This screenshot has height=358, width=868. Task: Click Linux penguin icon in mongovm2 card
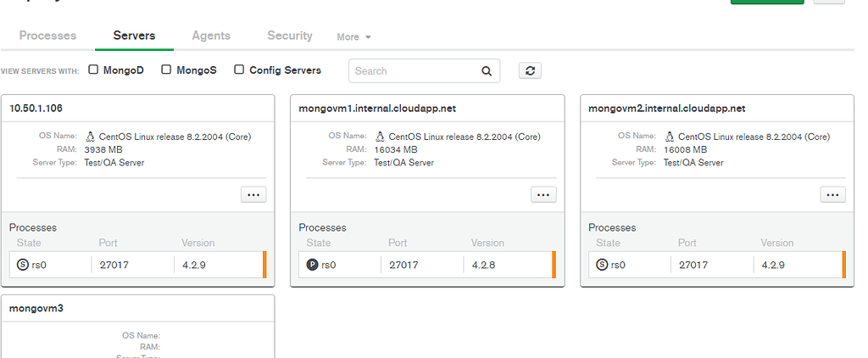(x=670, y=137)
